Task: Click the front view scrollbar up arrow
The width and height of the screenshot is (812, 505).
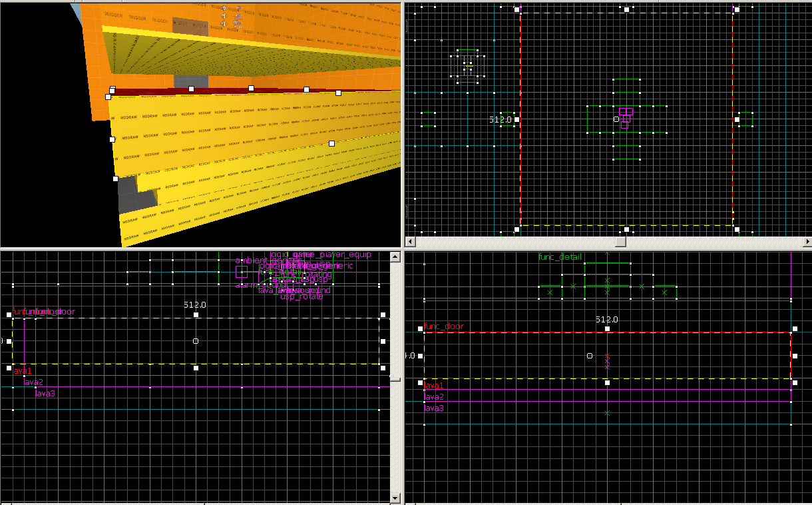Action: (x=395, y=256)
